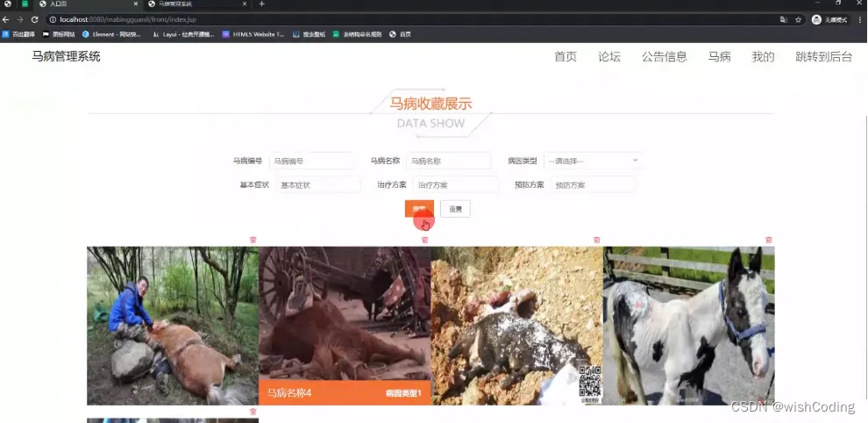868x423 pixels.
Task: Click the orange search button
Action: pyautogui.click(x=420, y=209)
